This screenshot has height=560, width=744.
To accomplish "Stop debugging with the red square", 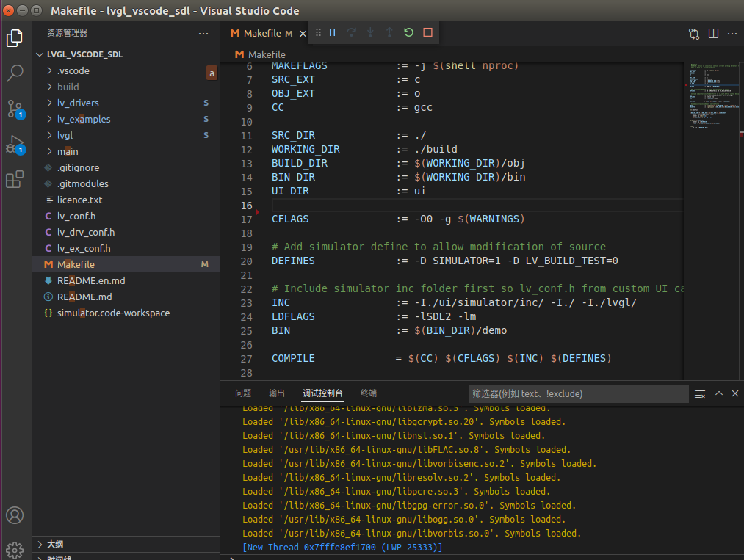I will 427,32.
